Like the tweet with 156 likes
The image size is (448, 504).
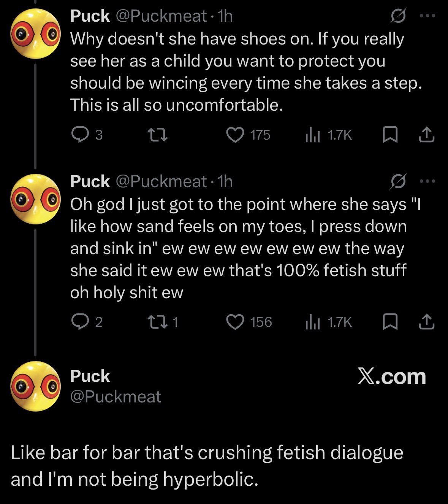[x=235, y=322]
